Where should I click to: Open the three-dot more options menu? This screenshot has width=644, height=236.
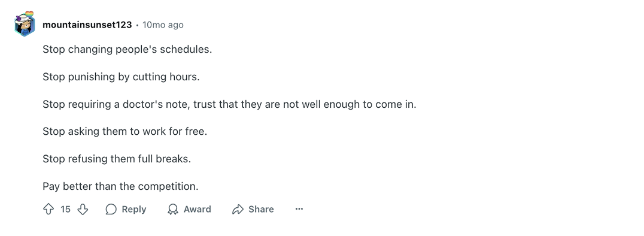[299, 209]
